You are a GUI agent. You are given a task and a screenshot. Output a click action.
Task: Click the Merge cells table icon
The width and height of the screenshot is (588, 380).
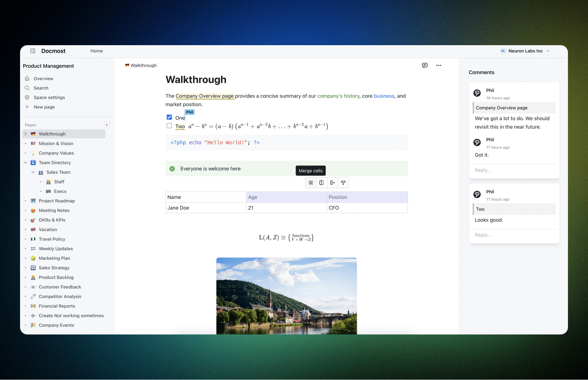pos(311,183)
